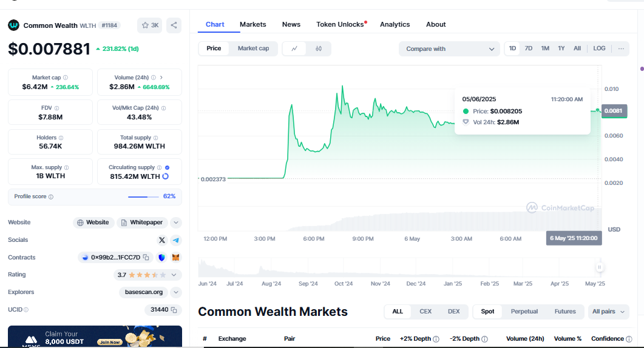Open the Markets tab

click(253, 25)
